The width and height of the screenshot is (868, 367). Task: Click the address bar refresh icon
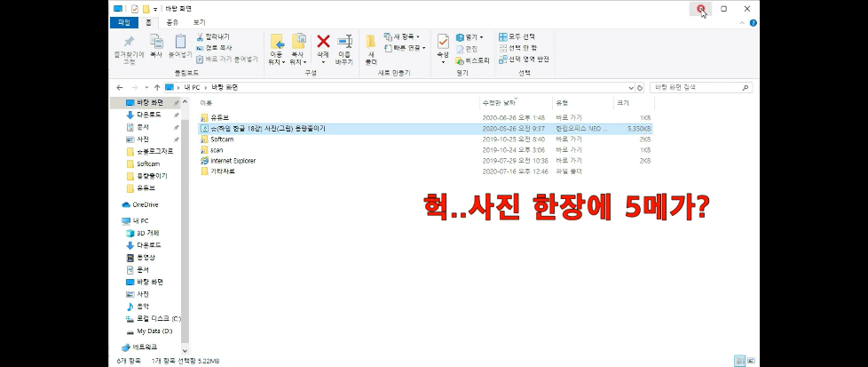tap(642, 88)
